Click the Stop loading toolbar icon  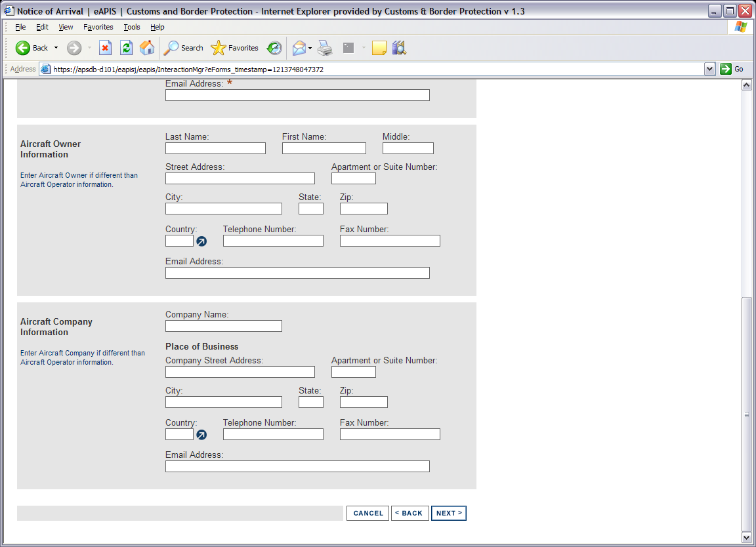pyautogui.click(x=105, y=48)
